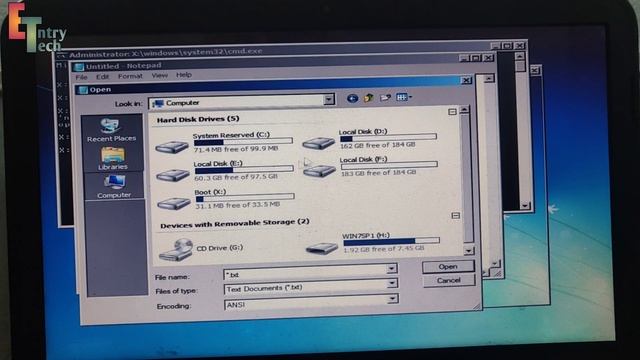Expand the Look in Computer dropdown
The image size is (640, 360).
(x=329, y=99)
